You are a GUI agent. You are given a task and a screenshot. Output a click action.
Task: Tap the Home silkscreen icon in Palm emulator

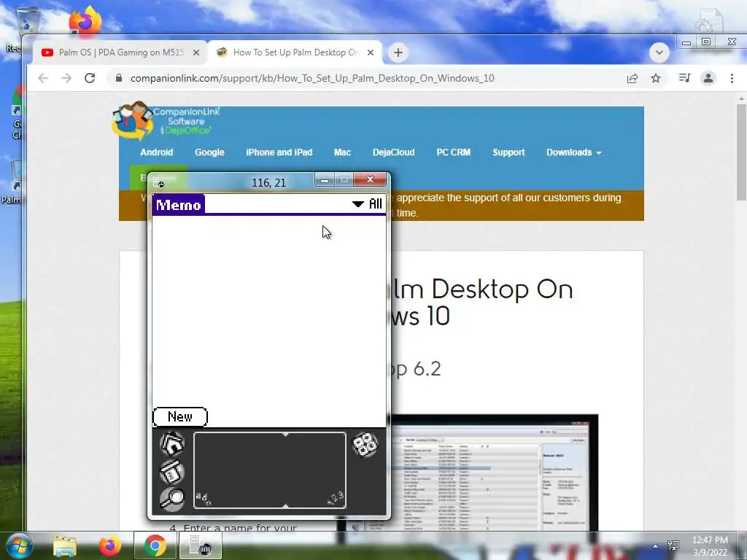(x=172, y=444)
